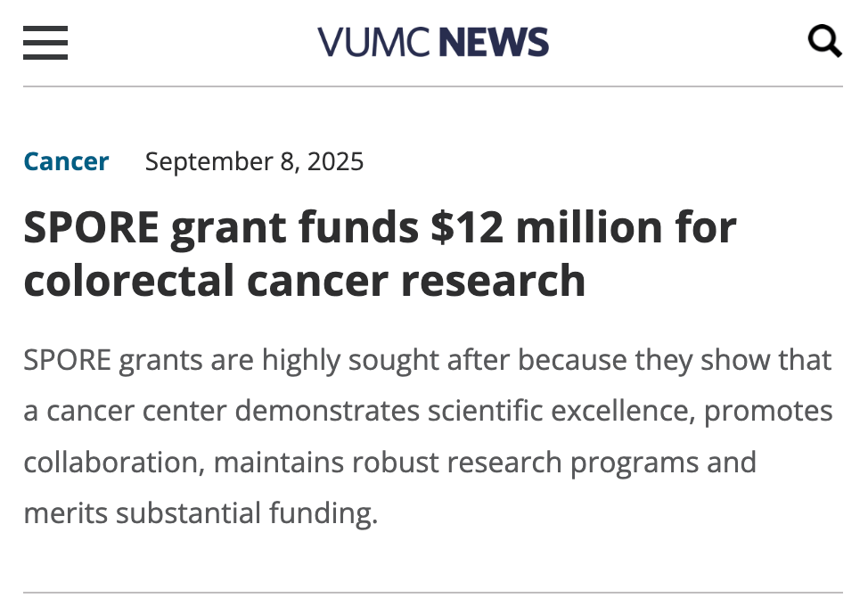The width and height of the screenshot is (868, 606).
Task: Click the word 'collaboration' in summary
Action: 114,463
